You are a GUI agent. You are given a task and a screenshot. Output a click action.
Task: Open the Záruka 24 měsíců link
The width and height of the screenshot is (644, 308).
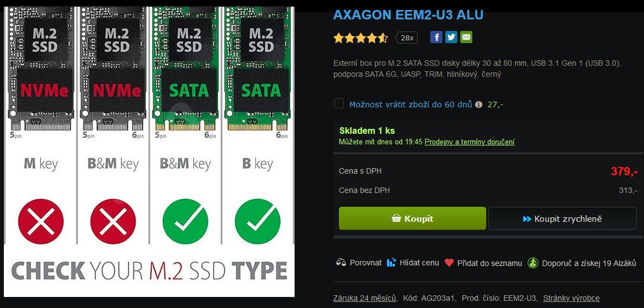pyautogui.click(x=364, y=298)
